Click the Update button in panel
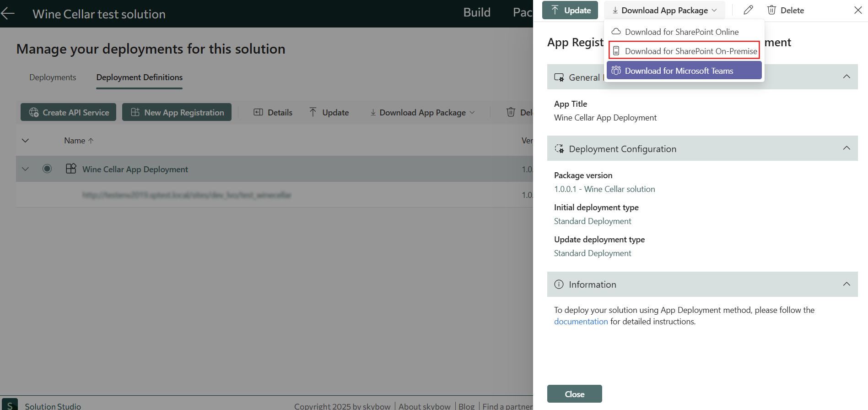The image size is (868, 410). [570, 10]
